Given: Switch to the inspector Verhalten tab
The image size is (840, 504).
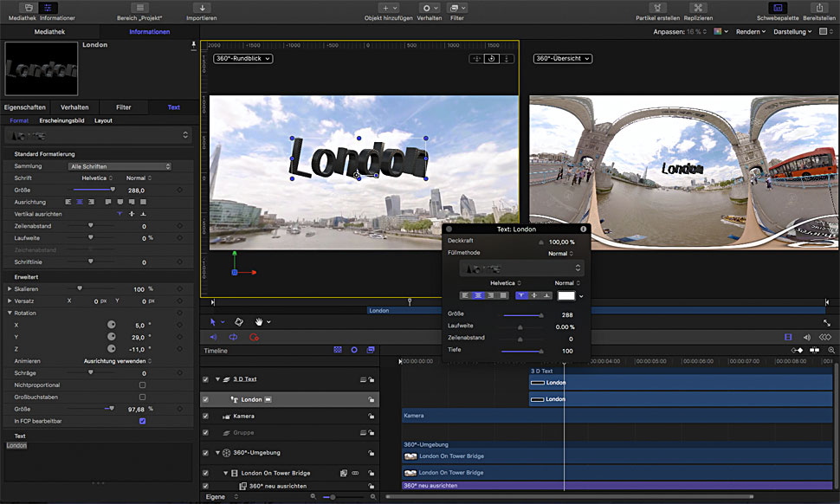Looking at the screenshot, I should tap(74, 107).
